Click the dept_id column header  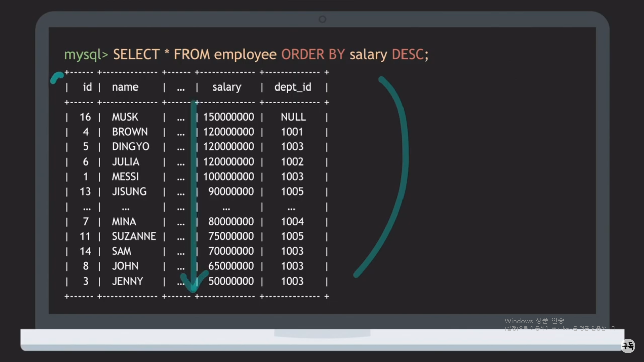click(x=292, y=87)
